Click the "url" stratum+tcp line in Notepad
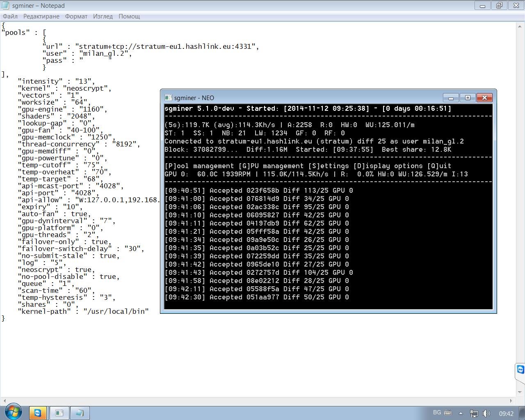Screen dimensions: 525x420 [x=151, y=46]
